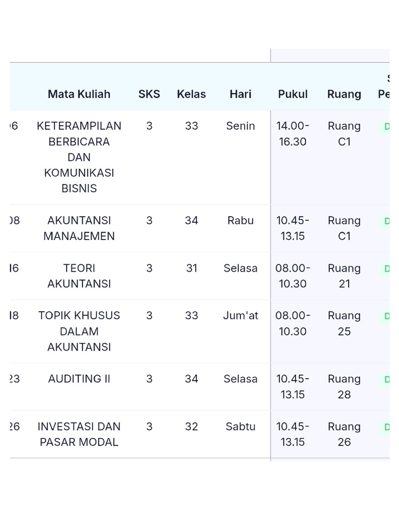Click the 14.00-16.30 time cell
The width and height of the screenshot is (399, 532).
(292, 134)
